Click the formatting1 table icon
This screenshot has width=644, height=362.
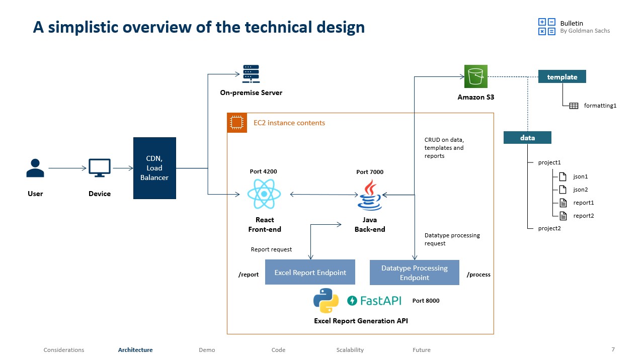(574, 106)
